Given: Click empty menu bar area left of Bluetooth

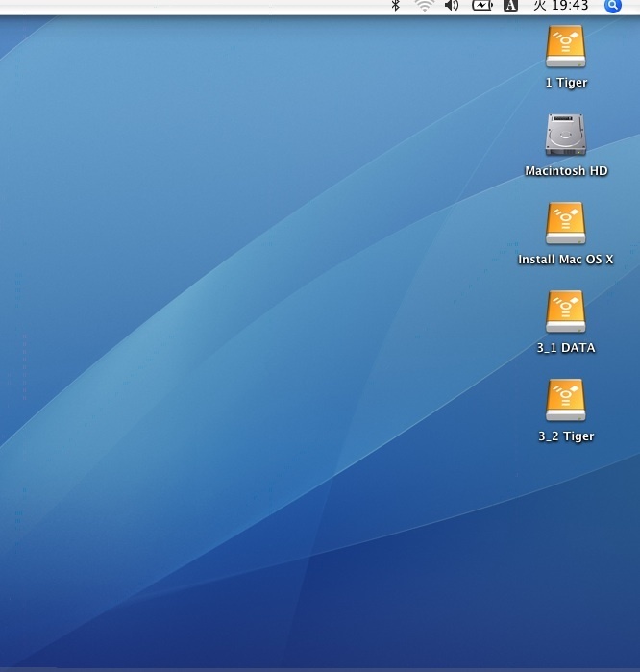Looking at the screenshot, I should 192,6.
